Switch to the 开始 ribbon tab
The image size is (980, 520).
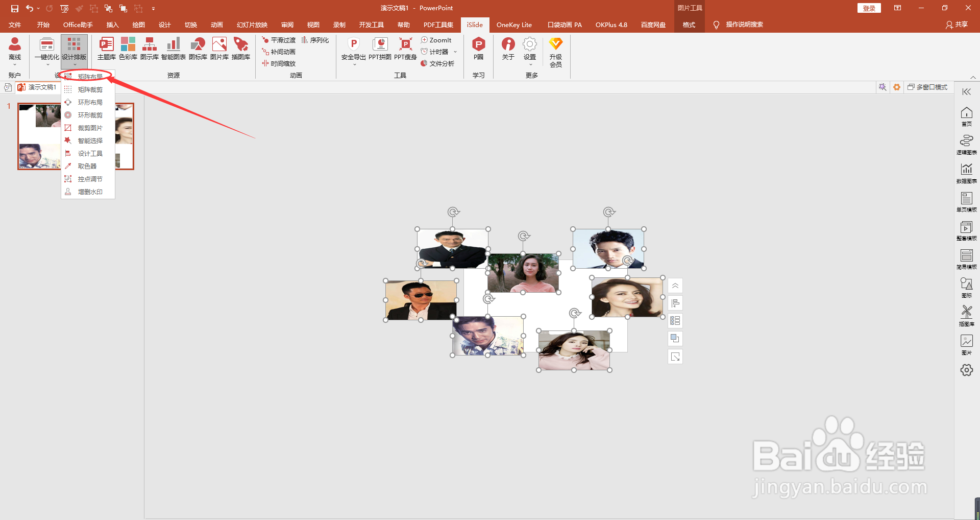click(43, 25)
